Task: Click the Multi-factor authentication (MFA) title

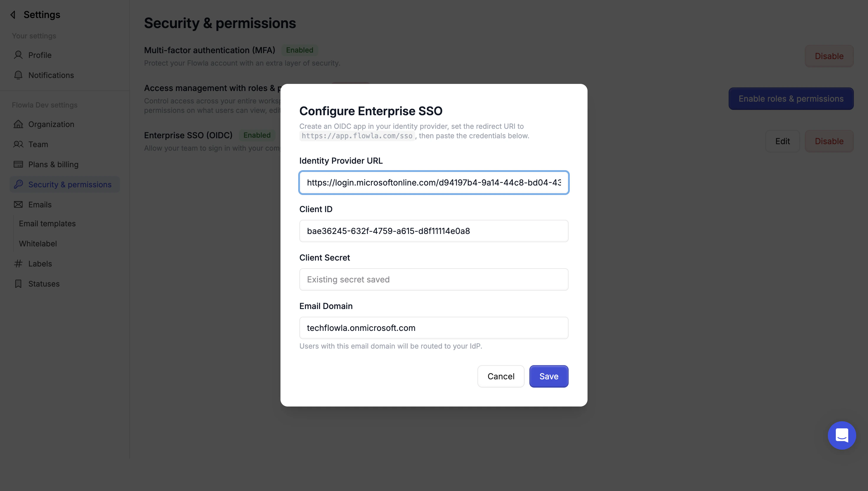Action: [x=210, y=50]
